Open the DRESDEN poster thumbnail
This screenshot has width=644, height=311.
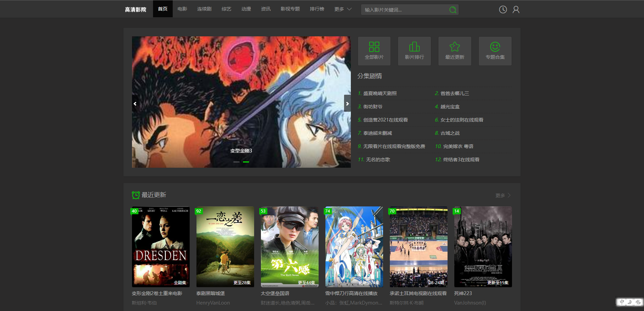click(160, 247)
